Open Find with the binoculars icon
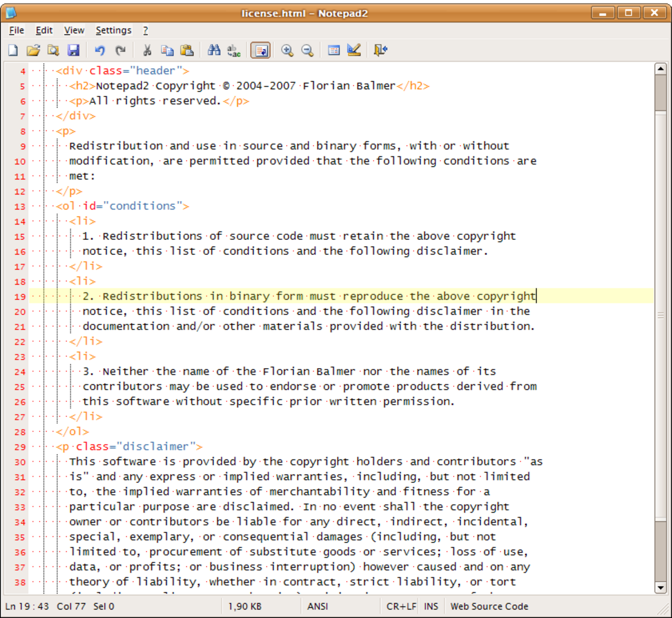The image size is (672, 618). 214,50
